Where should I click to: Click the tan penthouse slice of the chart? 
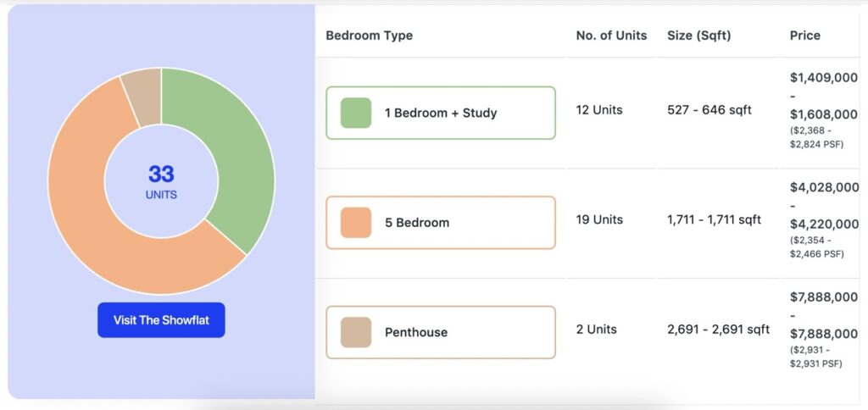coord(144,97)
